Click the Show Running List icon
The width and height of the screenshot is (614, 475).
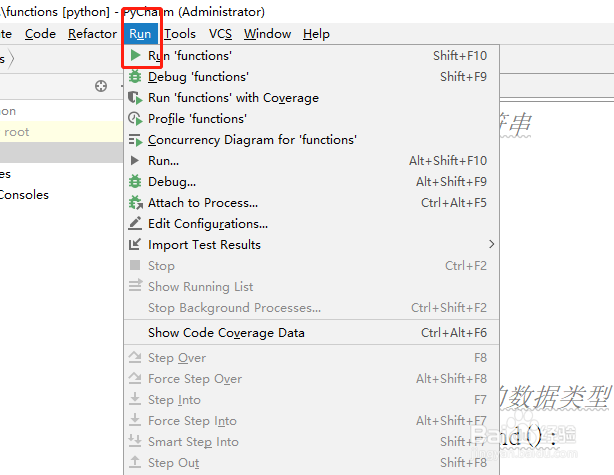pos(135,285)
